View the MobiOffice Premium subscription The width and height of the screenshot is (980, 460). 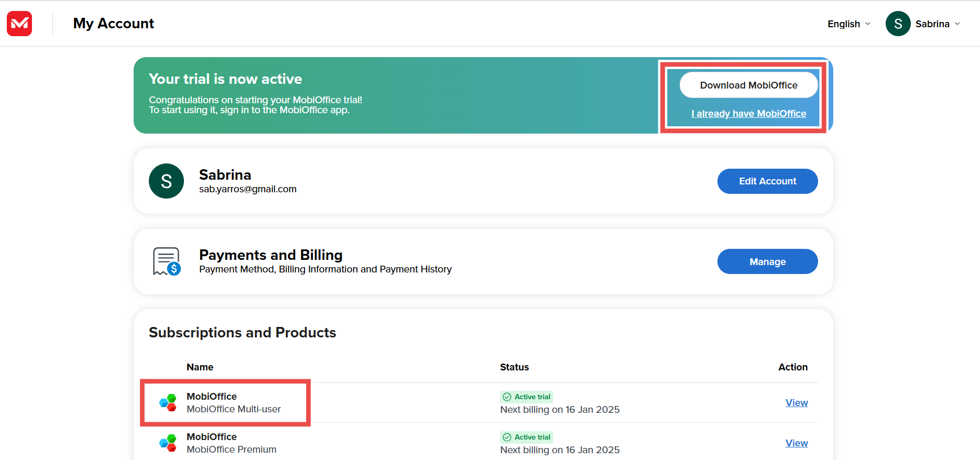pyautogui.click(x=796, y=443)
